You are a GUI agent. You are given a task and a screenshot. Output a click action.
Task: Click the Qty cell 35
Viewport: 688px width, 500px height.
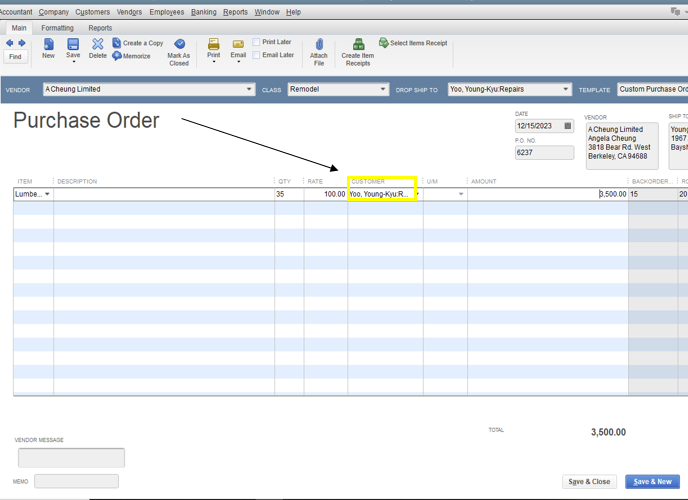289,194
